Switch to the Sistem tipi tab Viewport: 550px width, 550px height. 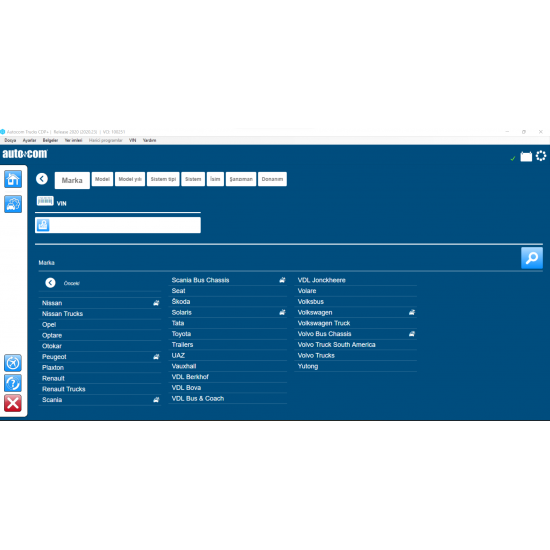pos(163,179)
